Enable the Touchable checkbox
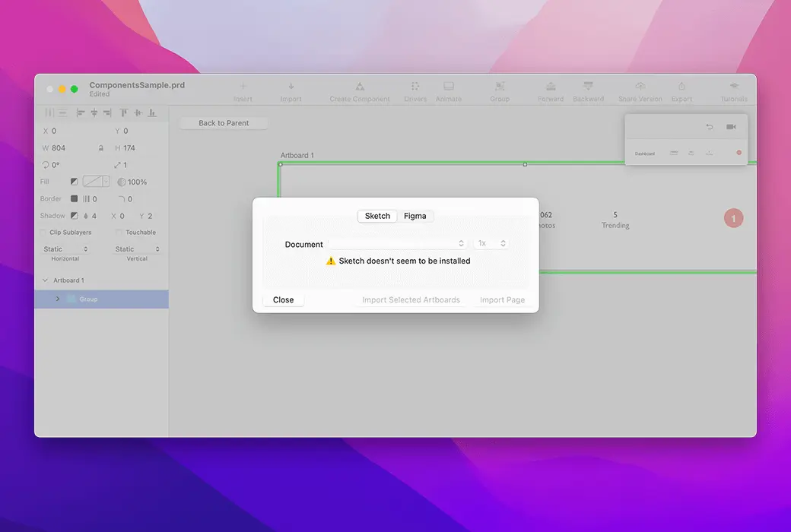The height and width of the screenshot is (532, 791). tap(119, 233)
